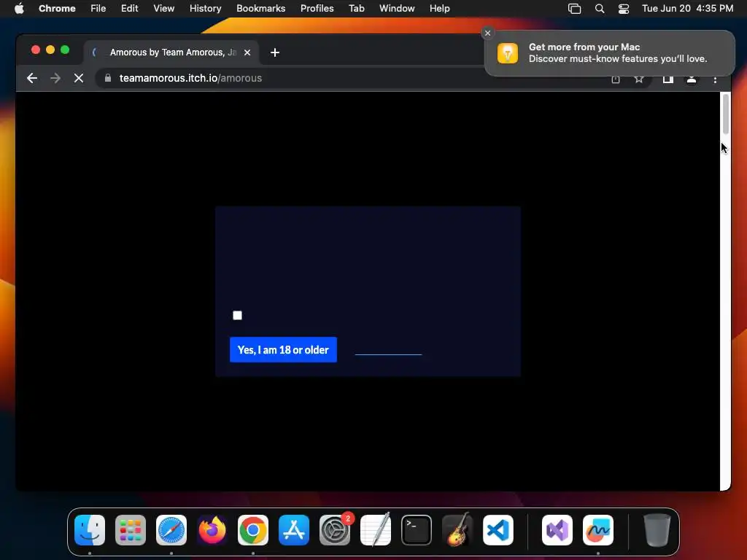Tick the checkbox above the age confirmation button
Viewport: 747px width, 560px height.
237,315
